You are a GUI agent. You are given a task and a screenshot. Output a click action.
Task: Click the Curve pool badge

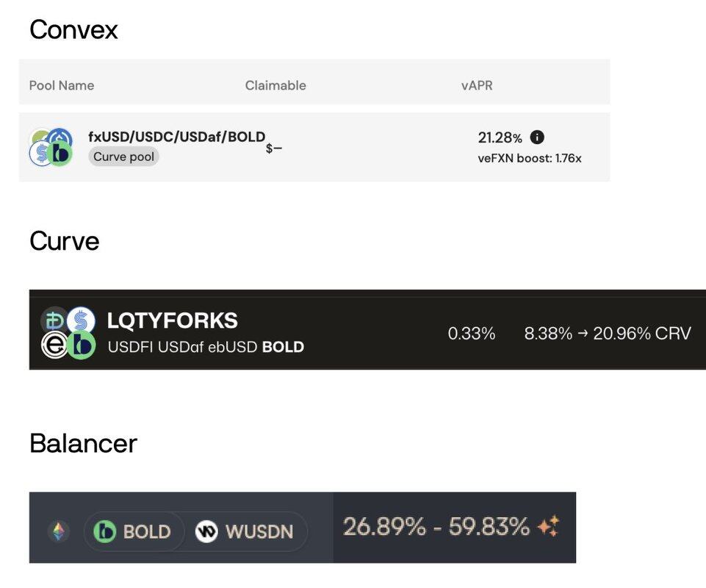[x=123, y=157]
